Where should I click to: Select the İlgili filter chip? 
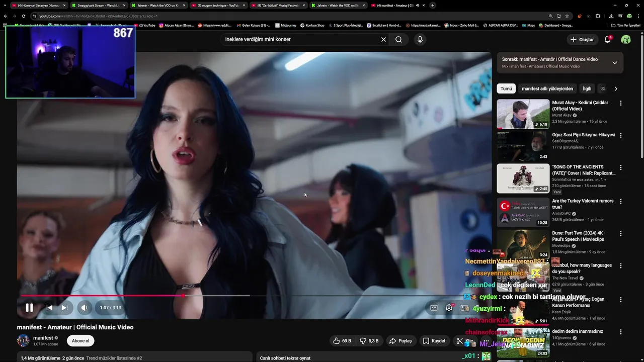click(587, 88)
